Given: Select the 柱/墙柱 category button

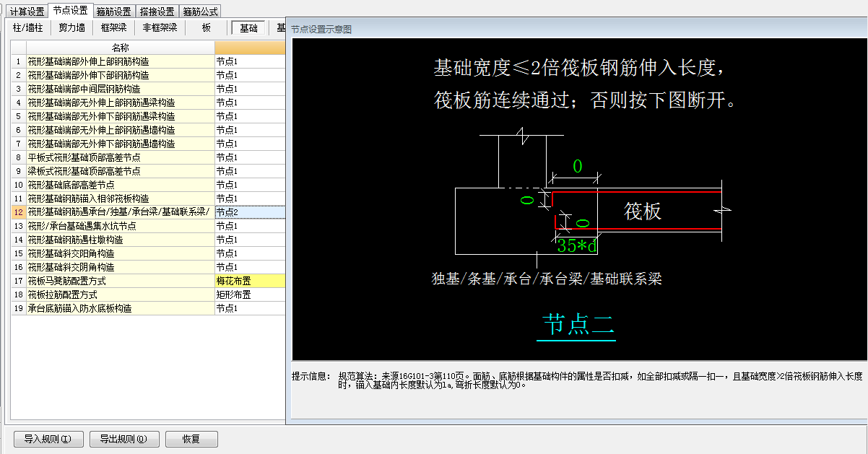Looking at the screenshot, I should (28, 28).
